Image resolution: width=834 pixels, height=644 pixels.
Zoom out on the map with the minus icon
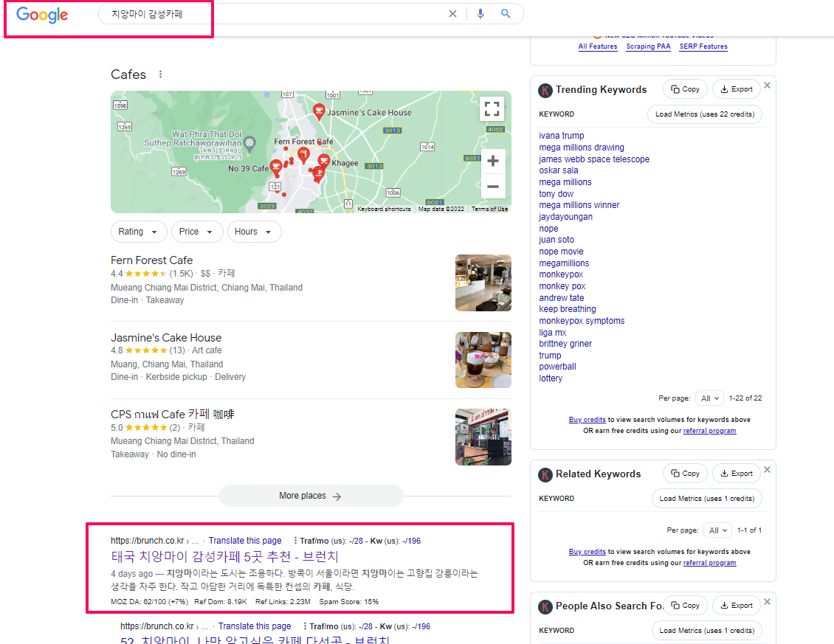pos(492,187)
